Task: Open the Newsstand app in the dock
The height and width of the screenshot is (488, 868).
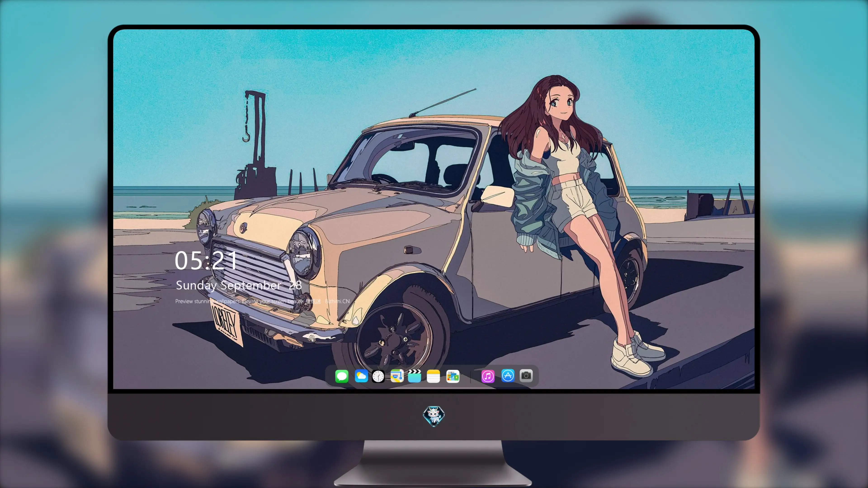Action: point(453,376)
